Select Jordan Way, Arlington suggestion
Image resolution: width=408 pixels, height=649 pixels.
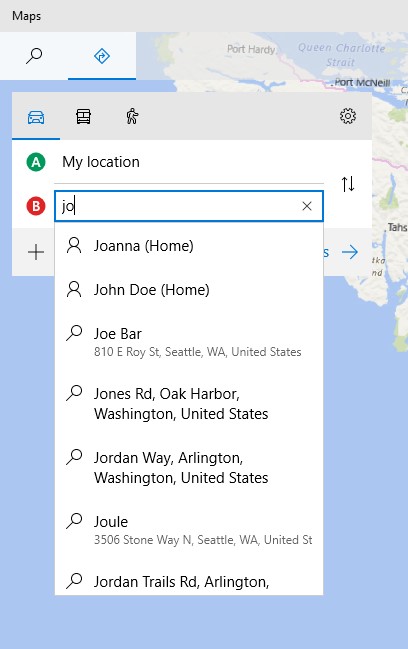(x=189, y=468)
